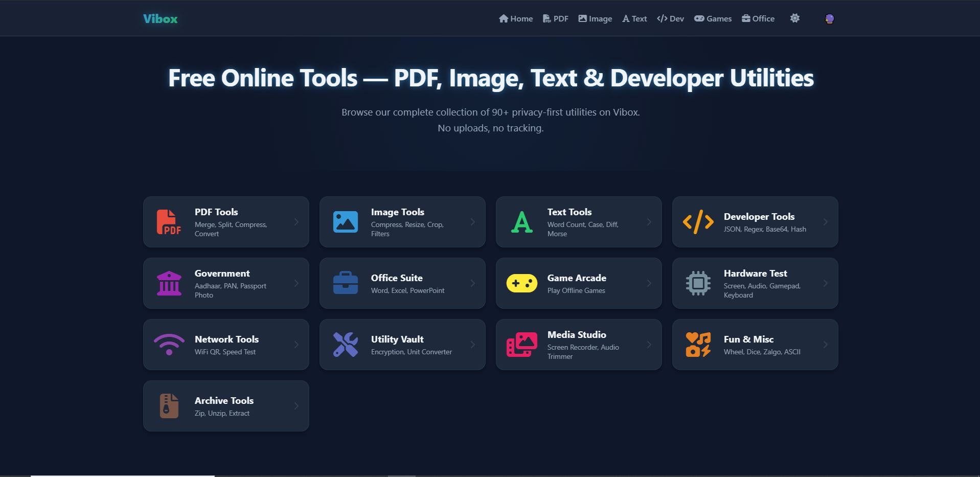Click the red PDF Tools file icon
Image resolution: width=980 pixels, height=477 pixels.
point(169,222)
